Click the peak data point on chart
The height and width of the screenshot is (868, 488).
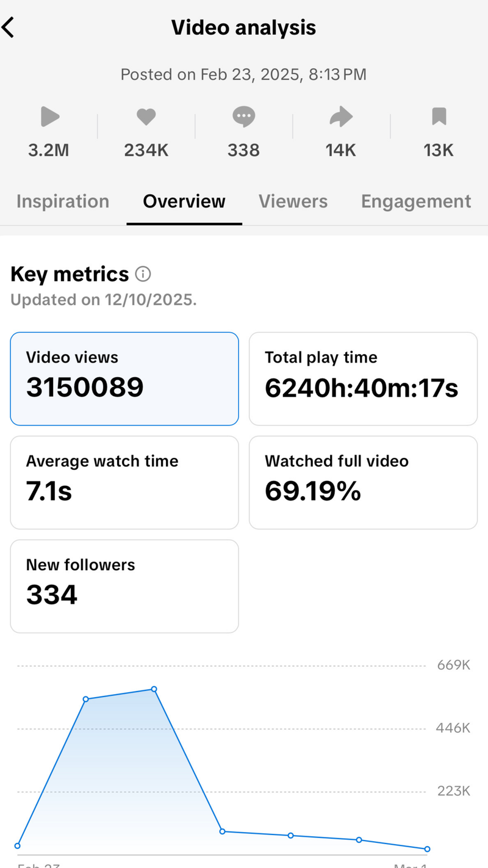pos(154,689)
